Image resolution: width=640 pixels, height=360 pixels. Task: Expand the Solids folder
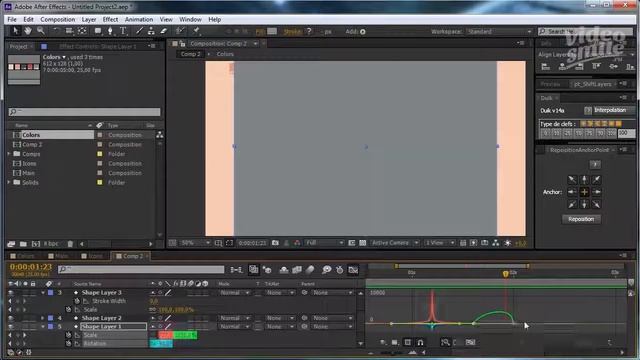(x=9, y=182)
